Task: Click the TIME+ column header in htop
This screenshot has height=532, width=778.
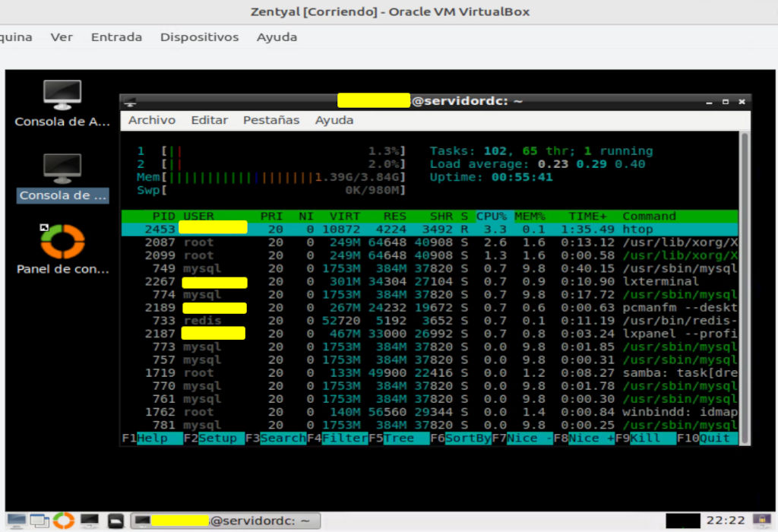Action: coord(587,217)
